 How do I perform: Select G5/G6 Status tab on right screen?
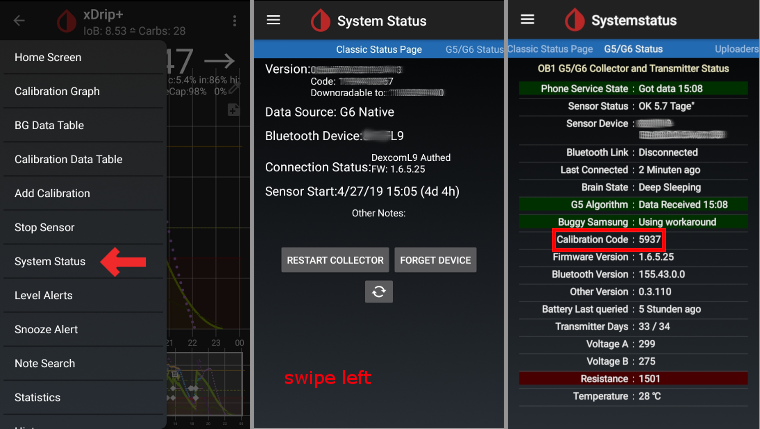pos(633,49)
